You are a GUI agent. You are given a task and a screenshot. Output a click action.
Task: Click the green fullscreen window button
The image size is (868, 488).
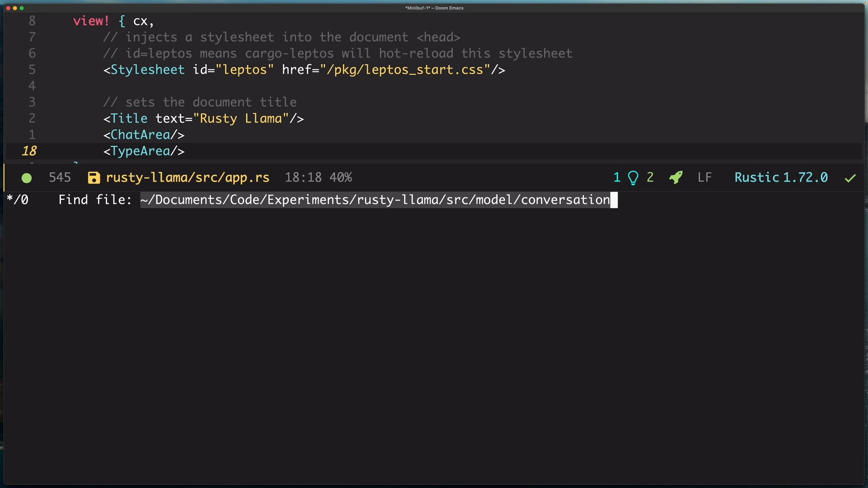[22, 8]
